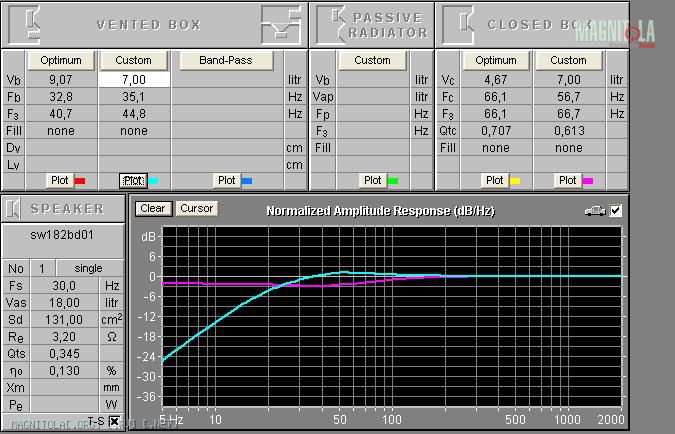Click the Re value 3,20
Image resolution: width=675 pixels, height=434 pixels.
(64, 337)
